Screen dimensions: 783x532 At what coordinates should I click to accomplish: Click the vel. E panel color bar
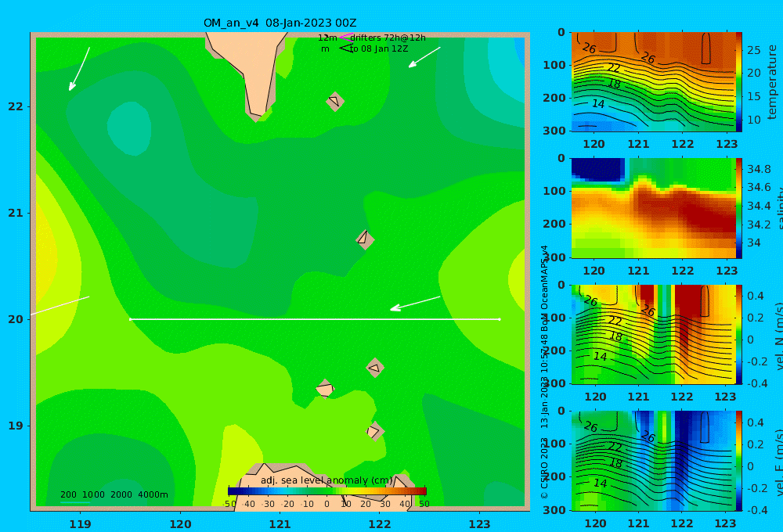(739, 461)
